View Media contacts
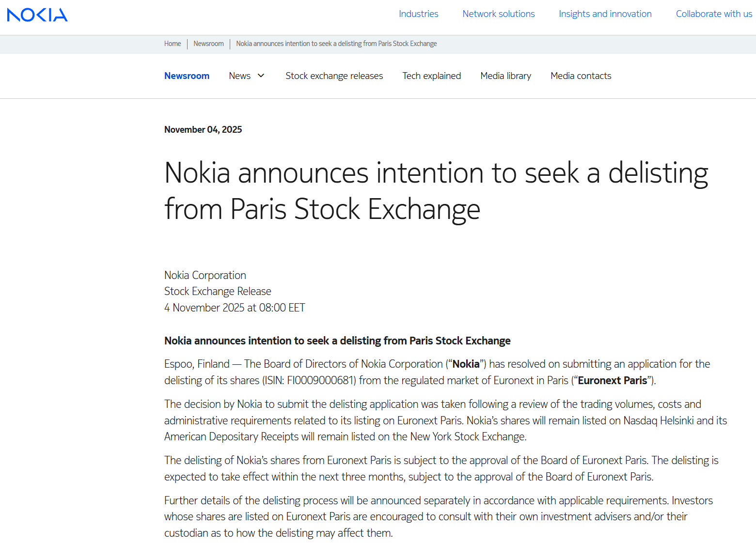756x544 pixels. 581,76
